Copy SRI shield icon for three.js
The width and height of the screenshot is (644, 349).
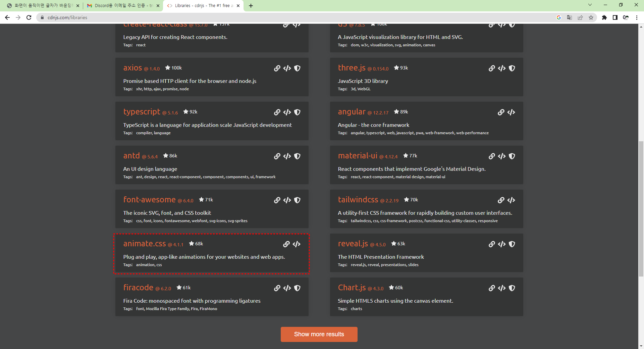point(512,68)
